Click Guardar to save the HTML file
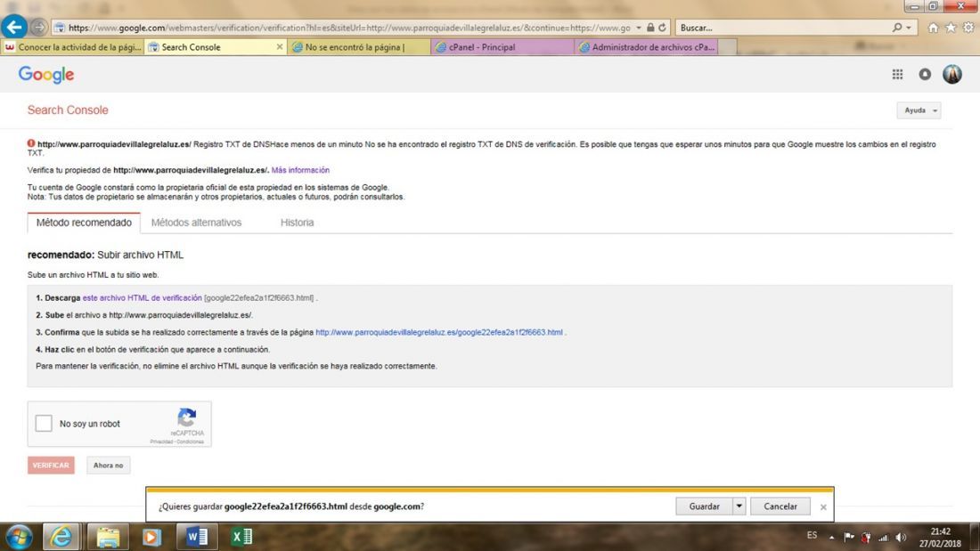 coord(704,506)
